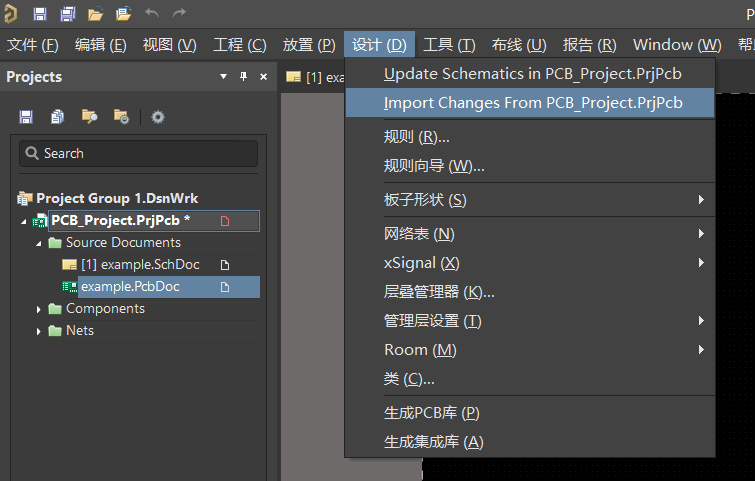Open the 报告 (R) menu
Screen dimensions: 755x481
[589, 45]
